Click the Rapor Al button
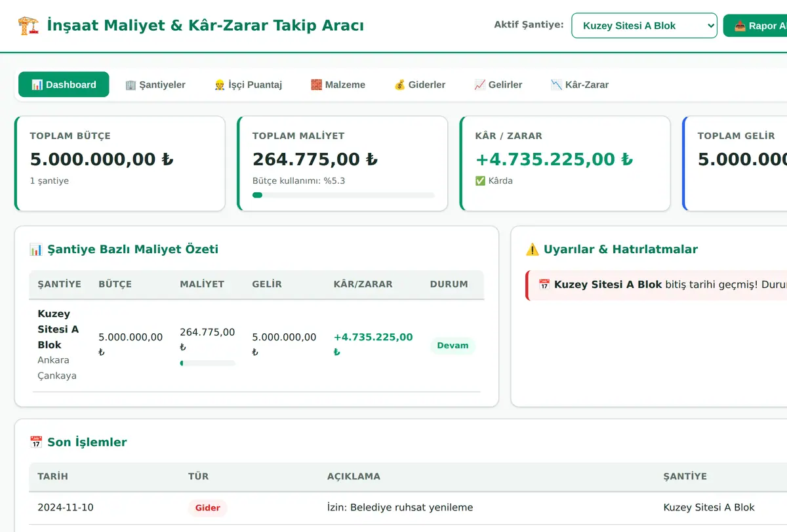The height and width of the screenshot is (532, 787). click(x=756, y=26)
